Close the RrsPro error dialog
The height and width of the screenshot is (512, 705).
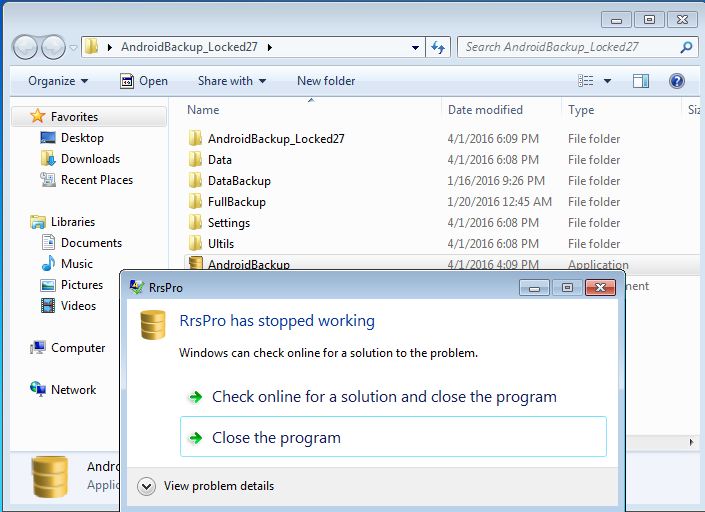(600, 287)
